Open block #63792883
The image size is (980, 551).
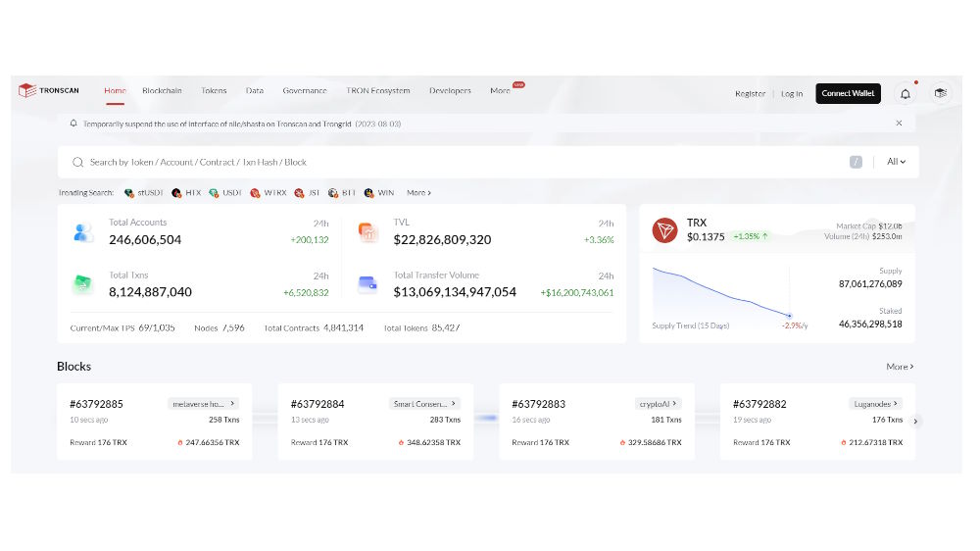tap(538, 405)
